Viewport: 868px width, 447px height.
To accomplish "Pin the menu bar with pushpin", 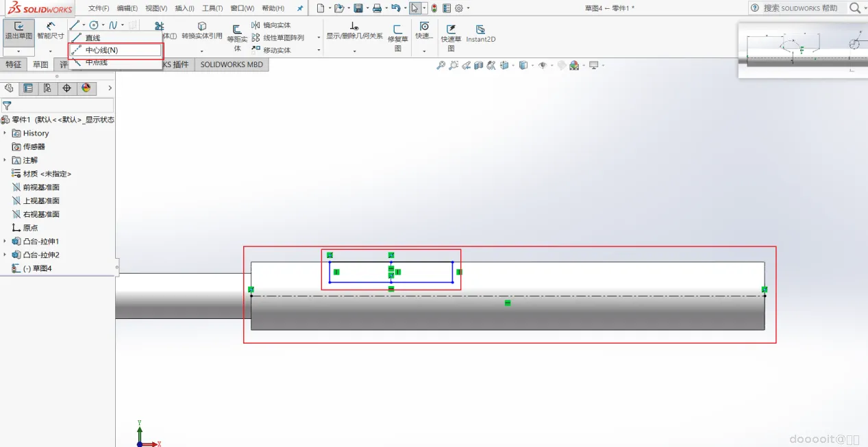I will point(299,8).
